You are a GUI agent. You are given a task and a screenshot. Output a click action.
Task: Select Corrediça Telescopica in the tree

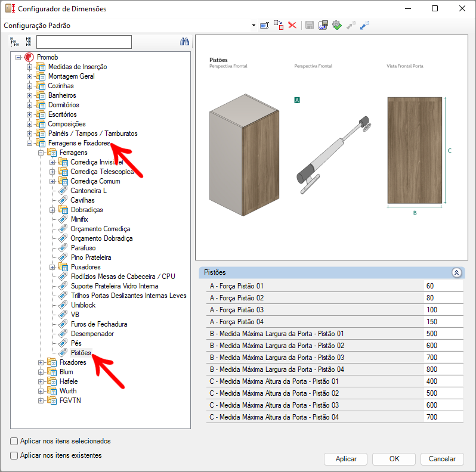click(x=102, y=172)
